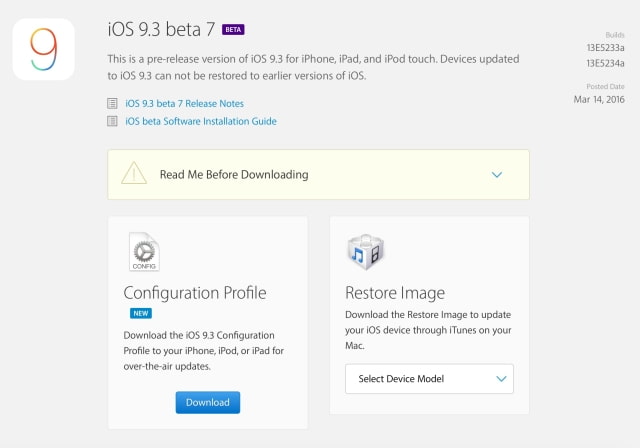Viewport: 640px width, 448px height.
Task: Click the blue NEW badge
Action: click(140, 313)
